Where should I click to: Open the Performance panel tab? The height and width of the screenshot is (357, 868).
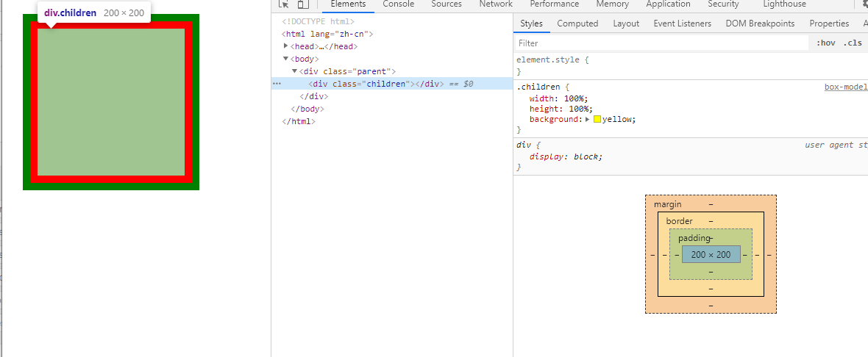click(x=554, y=4)
